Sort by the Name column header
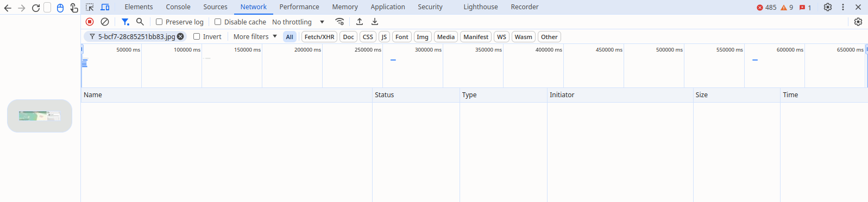 pos(227,95)
